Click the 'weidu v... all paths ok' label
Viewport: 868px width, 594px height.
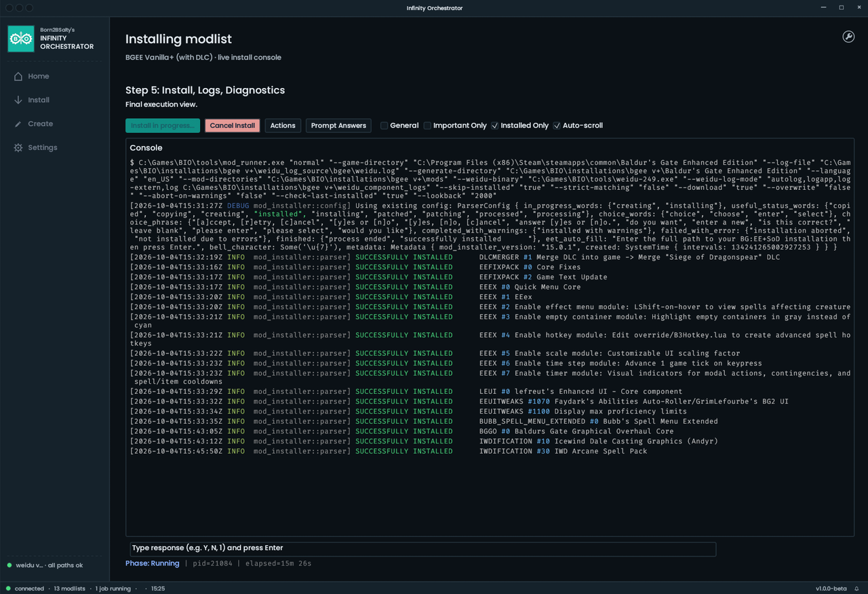click(50, 566)
